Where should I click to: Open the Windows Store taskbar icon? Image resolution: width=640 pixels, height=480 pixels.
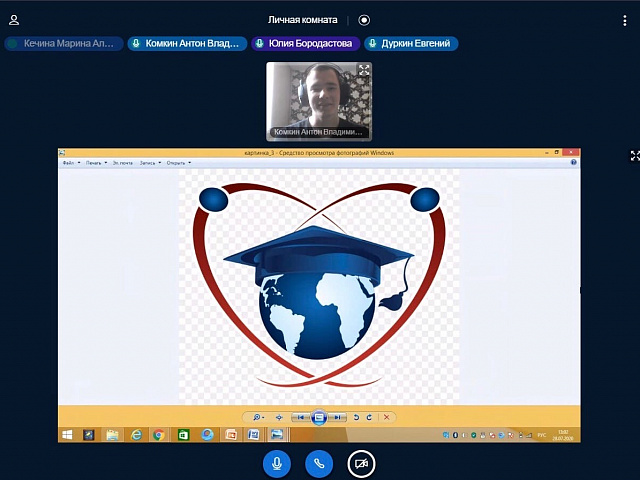(x=183, y=435)
